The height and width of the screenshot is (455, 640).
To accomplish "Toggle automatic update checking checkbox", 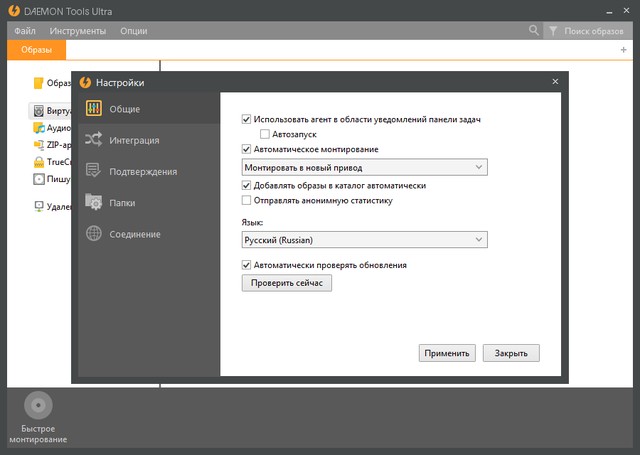I will 246,265.
